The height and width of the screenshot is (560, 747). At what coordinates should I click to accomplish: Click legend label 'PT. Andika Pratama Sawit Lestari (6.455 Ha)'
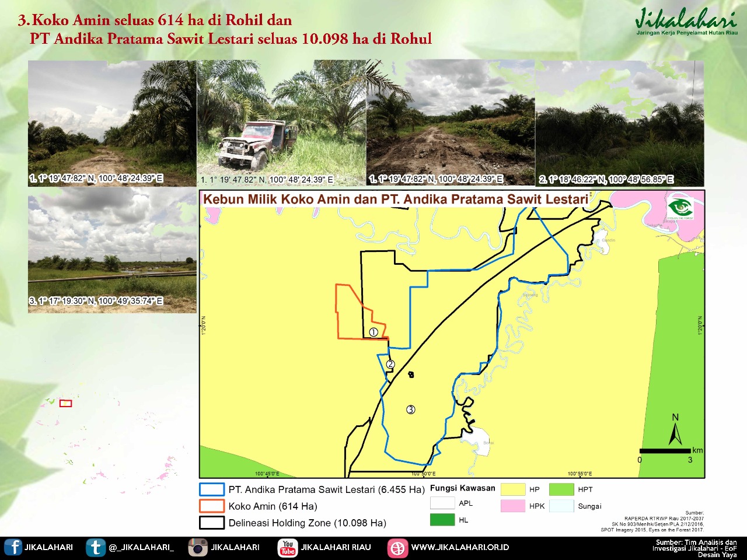326,489
